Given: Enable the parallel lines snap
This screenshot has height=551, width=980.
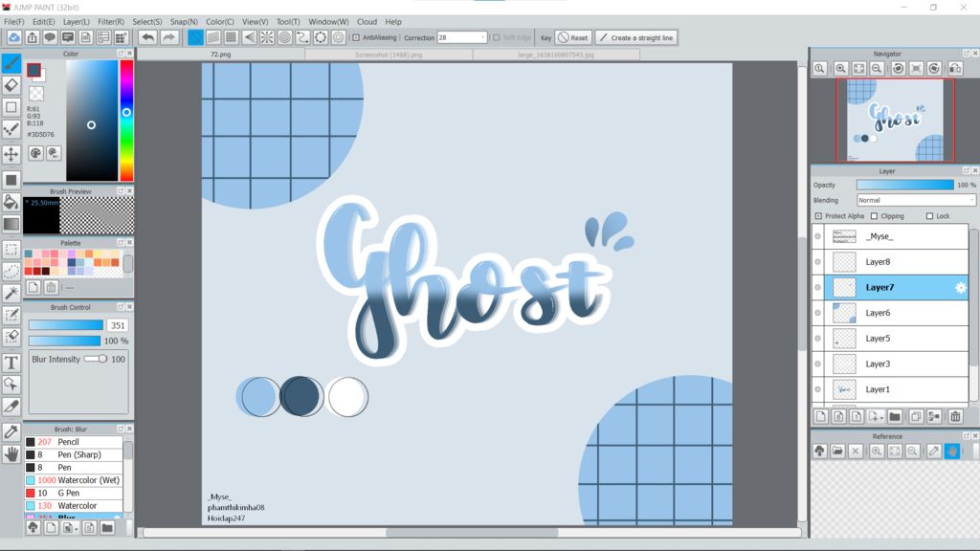Looking at the screenshot, I should point(213,37).
